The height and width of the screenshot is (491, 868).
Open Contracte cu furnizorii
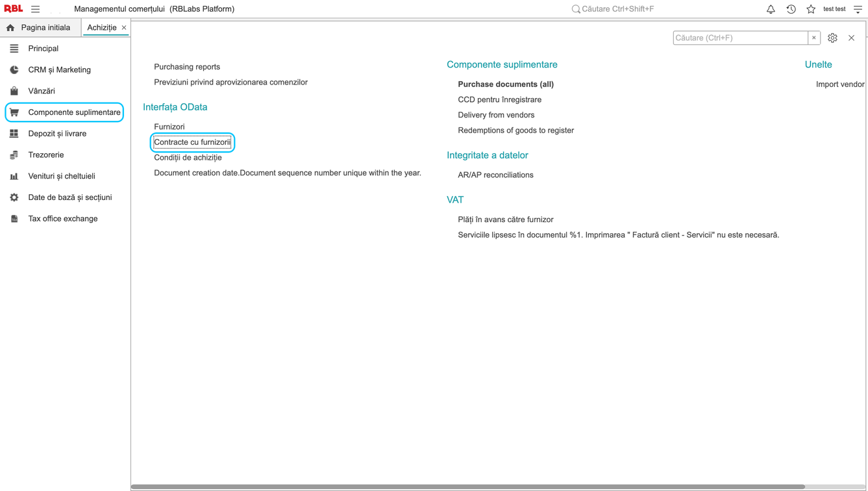192,142
